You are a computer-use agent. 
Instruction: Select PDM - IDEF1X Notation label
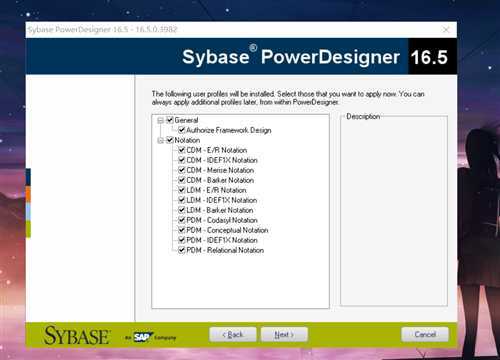222,240
